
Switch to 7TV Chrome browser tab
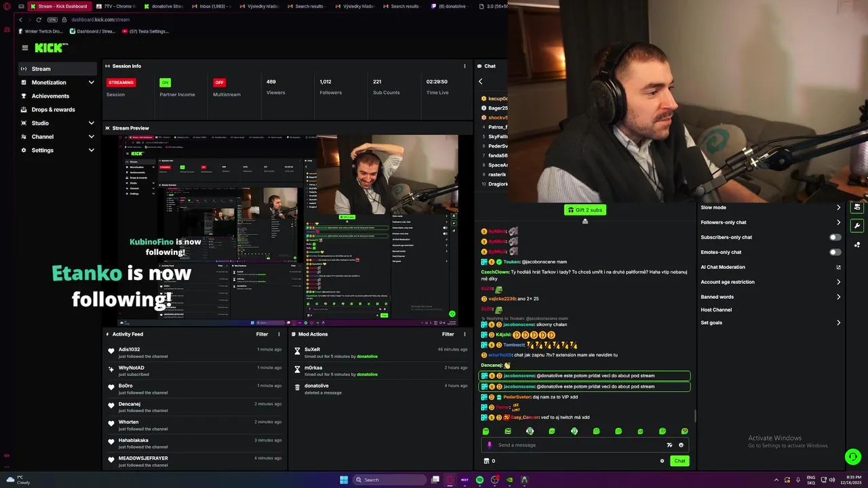pyautogui.click(x=116, y=6)
